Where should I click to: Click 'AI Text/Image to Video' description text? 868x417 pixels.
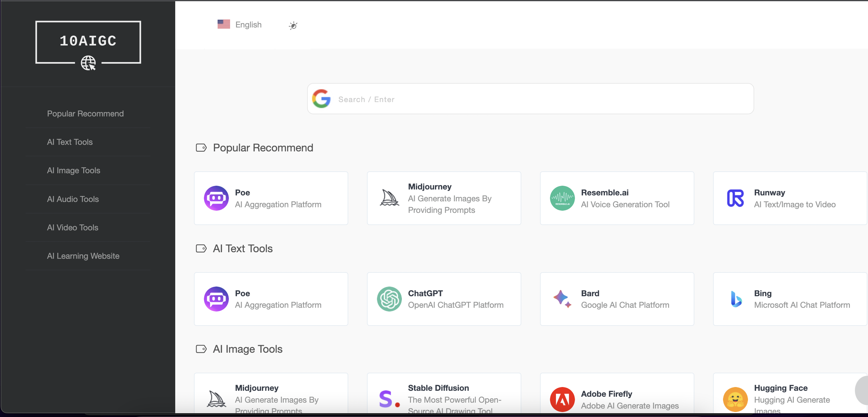[x=795, y=204]
